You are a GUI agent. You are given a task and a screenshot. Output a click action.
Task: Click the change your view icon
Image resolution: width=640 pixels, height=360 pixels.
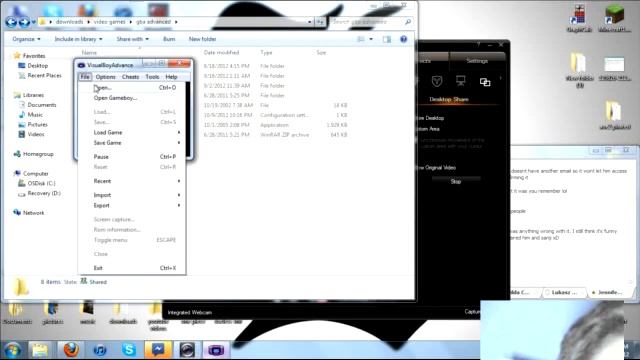point(361,39)
